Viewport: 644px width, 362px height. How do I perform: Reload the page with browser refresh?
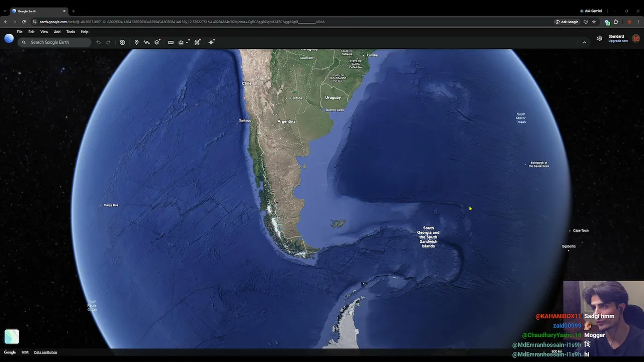tap(24, 22)
